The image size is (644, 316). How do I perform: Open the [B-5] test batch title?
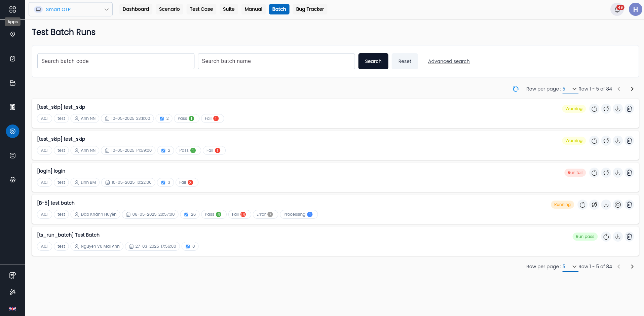(x=56, y=203)
